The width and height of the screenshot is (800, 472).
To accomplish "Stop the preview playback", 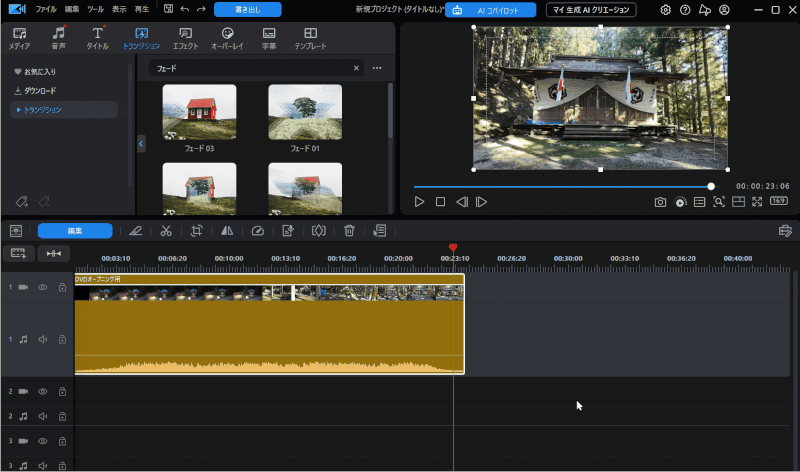I will click(x=440, y=202).
